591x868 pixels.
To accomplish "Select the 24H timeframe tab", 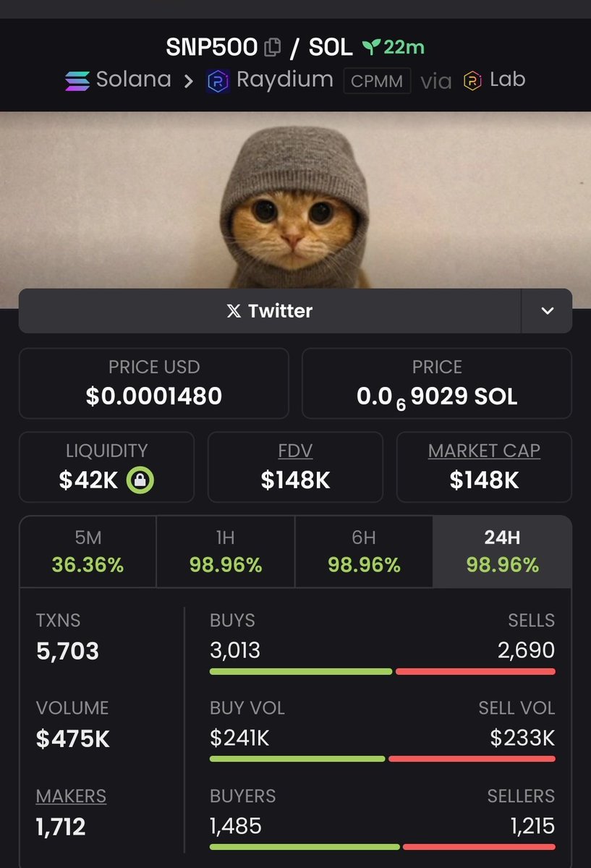I will 502,551.
